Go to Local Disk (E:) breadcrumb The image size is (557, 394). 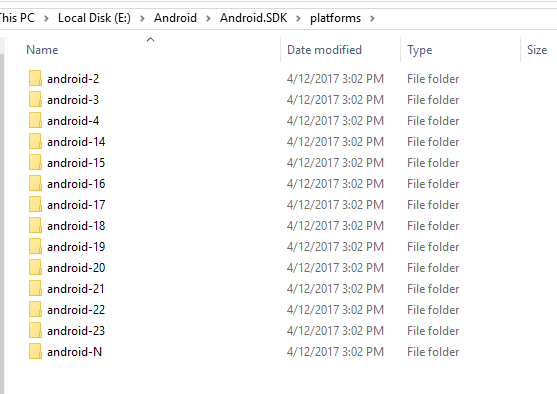click(x=94, y=18)
